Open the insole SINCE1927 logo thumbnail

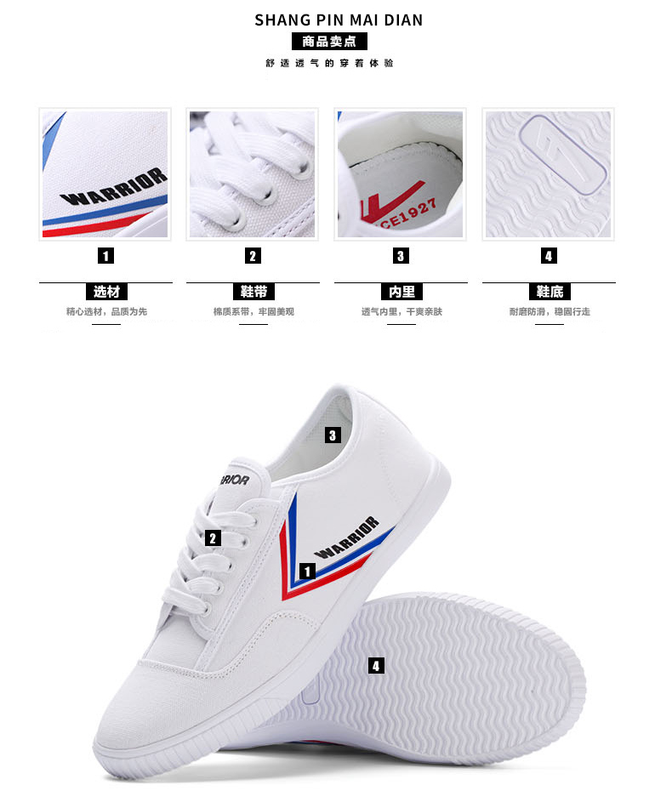click(401, 174)
